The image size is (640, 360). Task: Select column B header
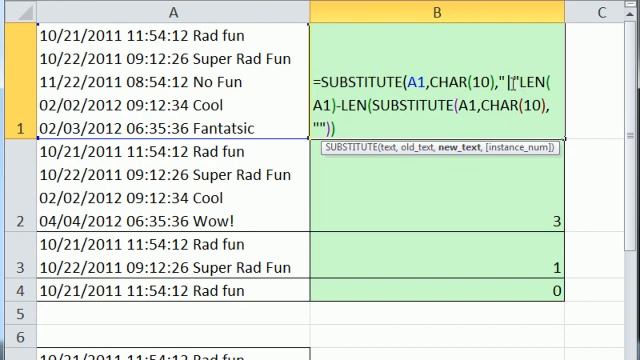pyautogui.click(x=437, y=13)
